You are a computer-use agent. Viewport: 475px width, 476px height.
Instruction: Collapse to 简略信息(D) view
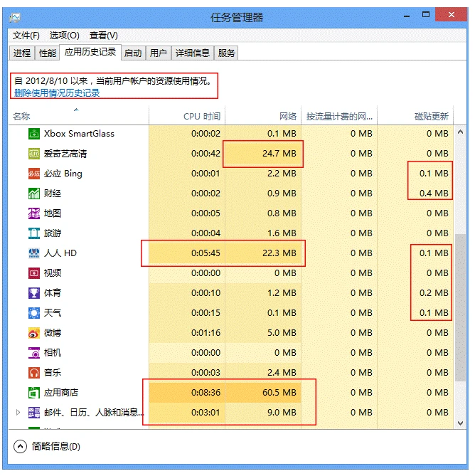coord(47,447)
